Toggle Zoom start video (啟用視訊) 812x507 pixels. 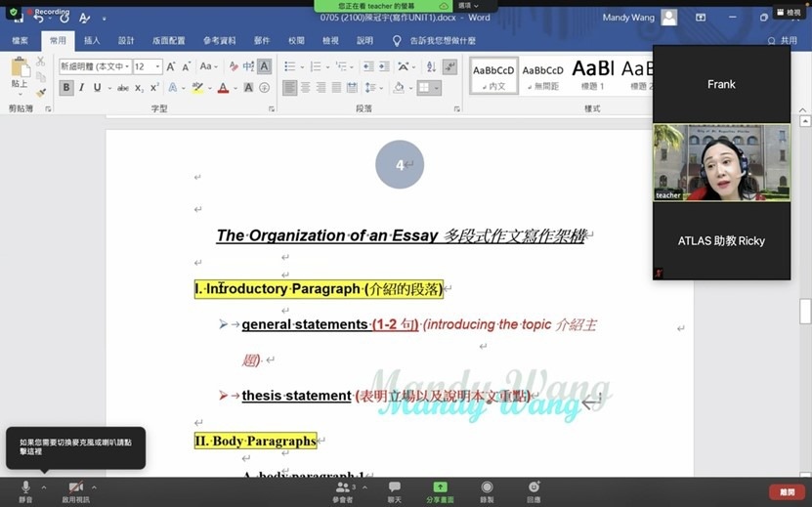tap(75, 492)
